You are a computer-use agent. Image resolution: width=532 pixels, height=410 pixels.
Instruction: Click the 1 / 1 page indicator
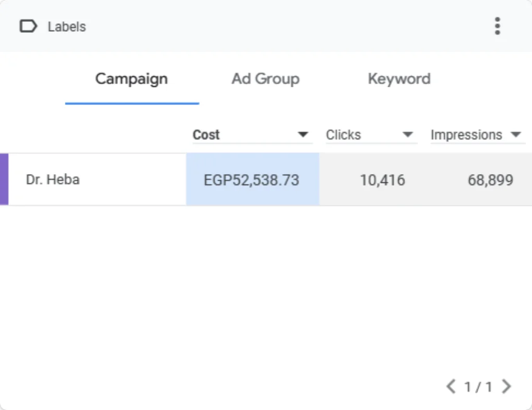pyautogui.click(x=478, y=387)
